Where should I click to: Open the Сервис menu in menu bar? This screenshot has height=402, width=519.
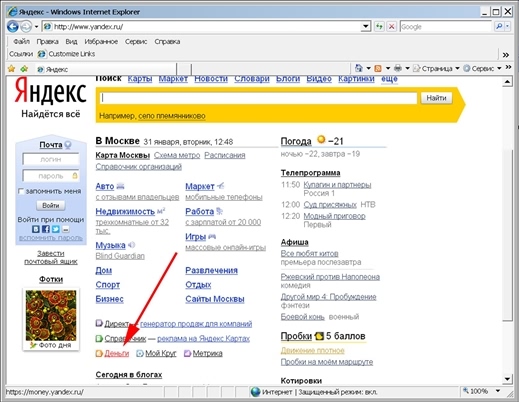click(136, 42)
